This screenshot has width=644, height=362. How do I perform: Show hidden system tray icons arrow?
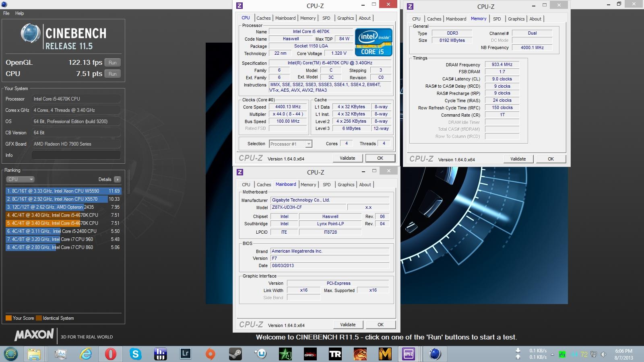point(552,354)
